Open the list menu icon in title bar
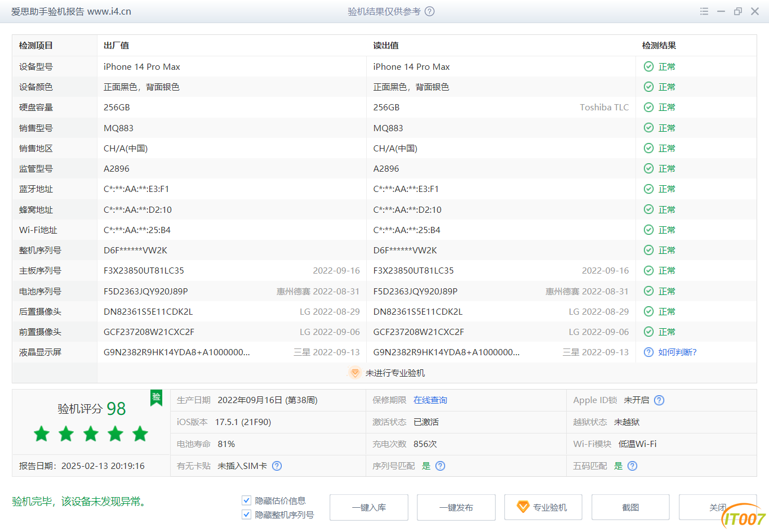 coord(704,11)
